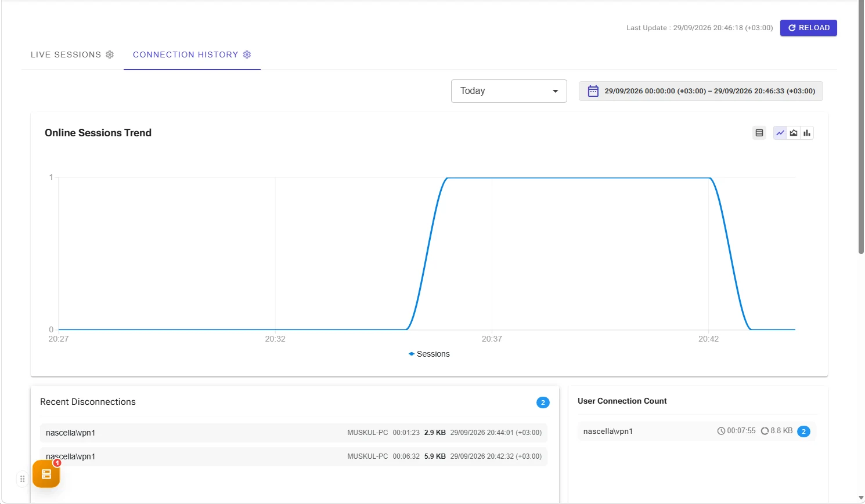
Task: Open the date range picker field
Action: tap(701, 91)
